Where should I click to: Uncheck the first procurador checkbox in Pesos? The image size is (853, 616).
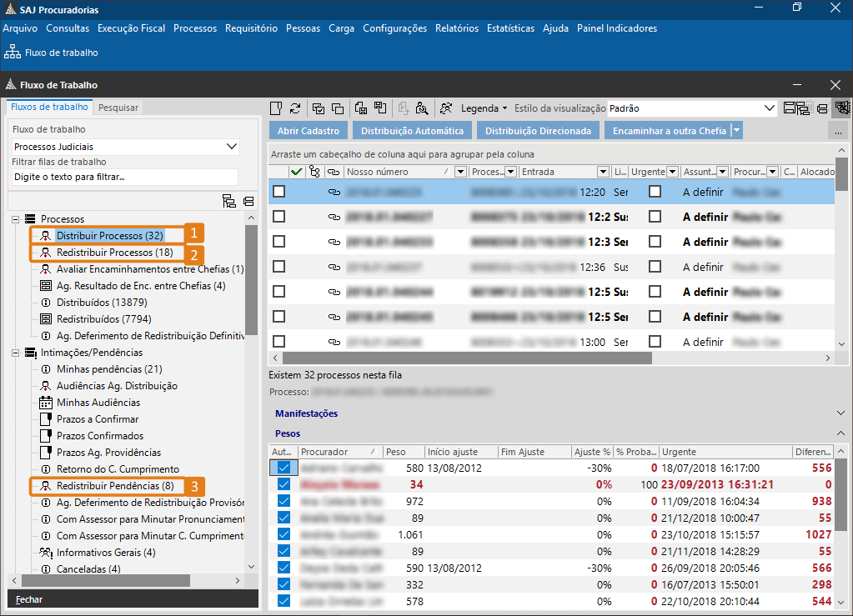click(x=283, y=468)
